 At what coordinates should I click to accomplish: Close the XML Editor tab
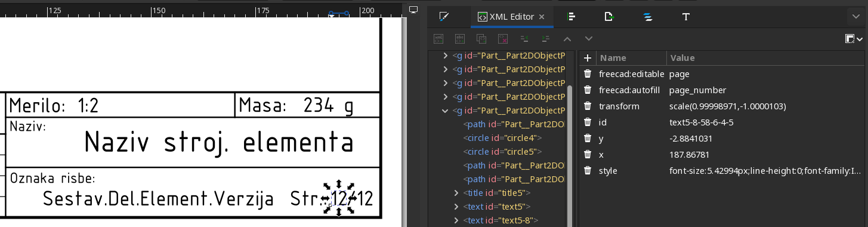pyautogui.click(x=542, y=17)
